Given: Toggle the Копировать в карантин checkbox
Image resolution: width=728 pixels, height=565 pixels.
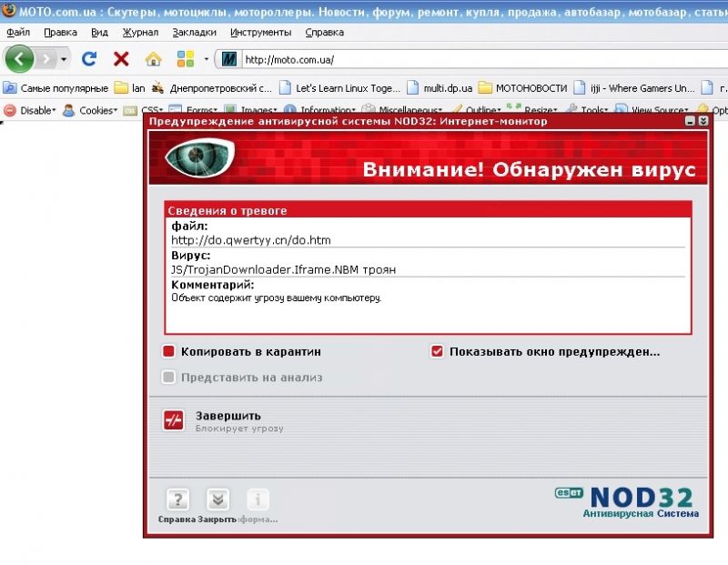Looking at the screenshot, I should pos(168,351).
